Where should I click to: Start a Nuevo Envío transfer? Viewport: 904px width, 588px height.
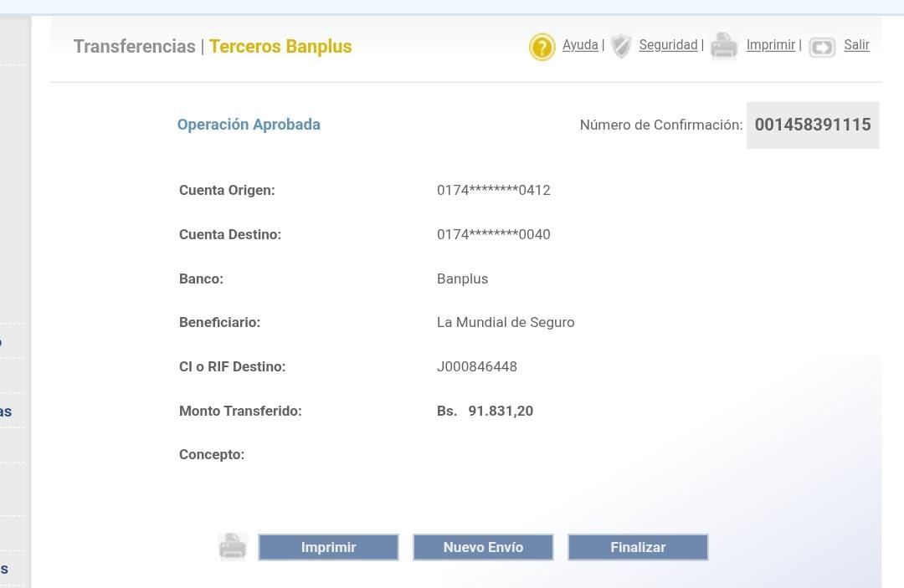[x=483, y=547]
